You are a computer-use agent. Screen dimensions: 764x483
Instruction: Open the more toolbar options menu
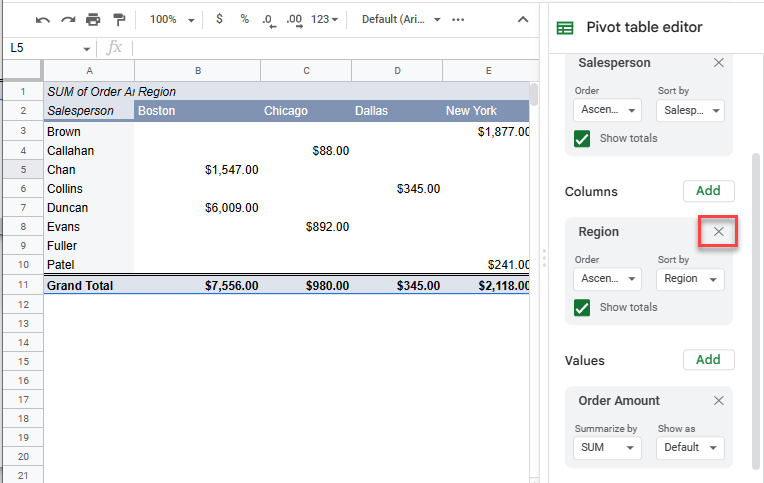pyautogui.click(x=458, y=19)
